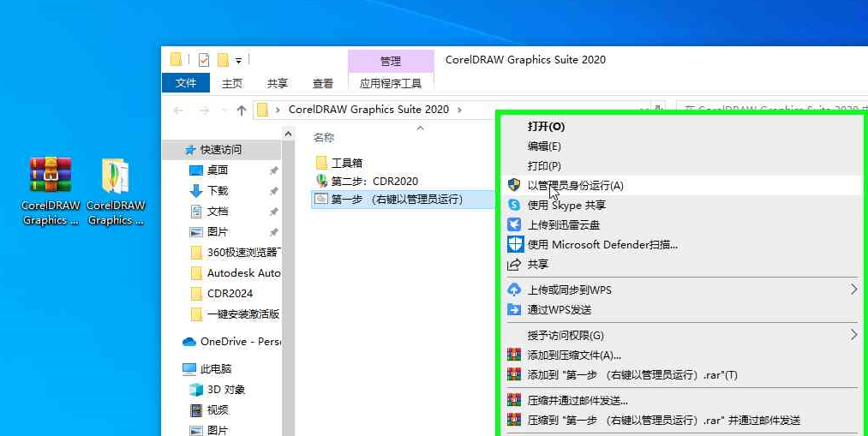Open CDR2024 folder in sidebar
Image resolution: width=868 pixels, height=436 pixels.
(x=221, y=293)
